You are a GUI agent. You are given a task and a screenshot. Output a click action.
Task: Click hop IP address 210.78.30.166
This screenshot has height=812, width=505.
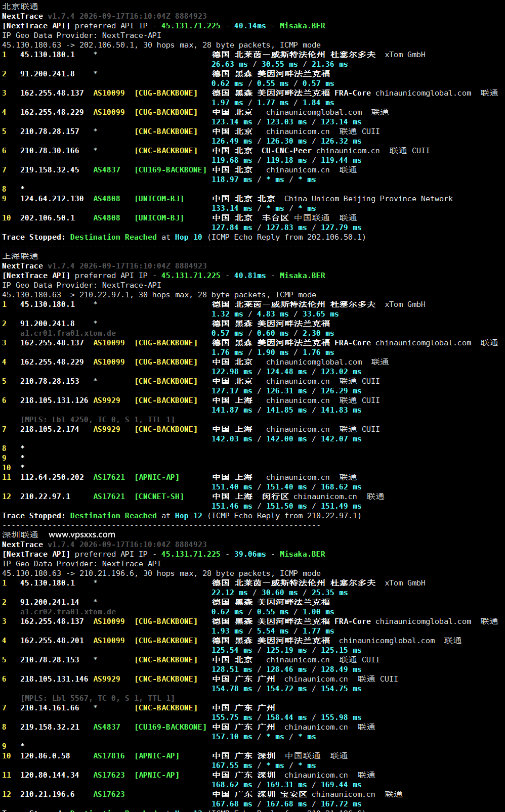50,151
